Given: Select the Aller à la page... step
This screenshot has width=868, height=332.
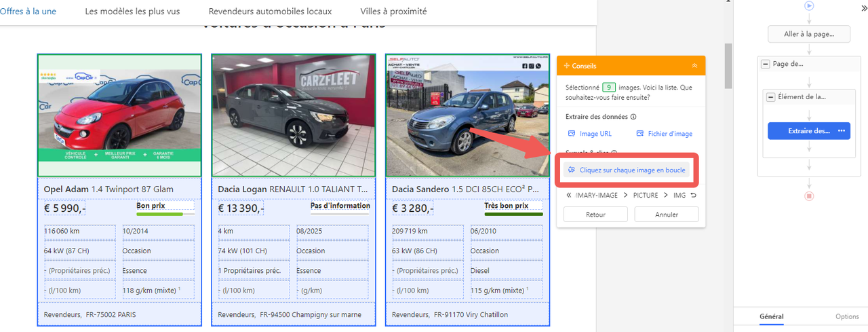Looking at the screenshot, I should [808, 34].
